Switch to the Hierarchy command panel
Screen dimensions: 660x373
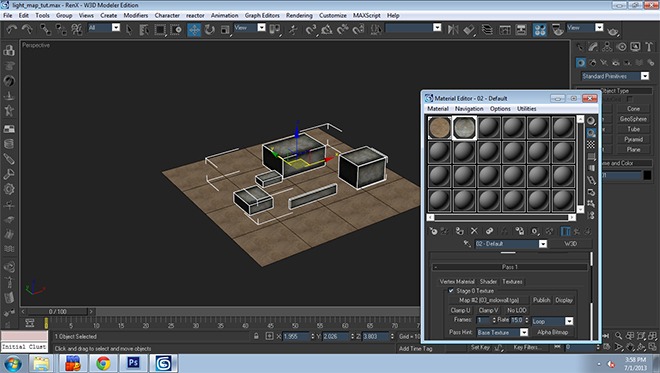[x=607, y=47]
